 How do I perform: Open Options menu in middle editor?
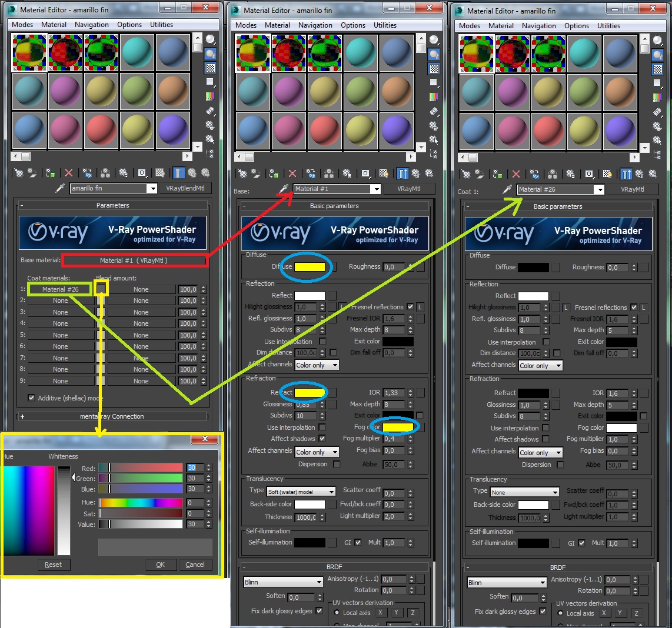point(352,25)
